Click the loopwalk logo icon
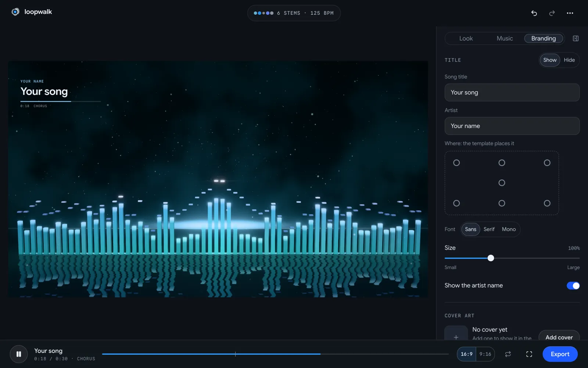 click(x=15, y=12)
